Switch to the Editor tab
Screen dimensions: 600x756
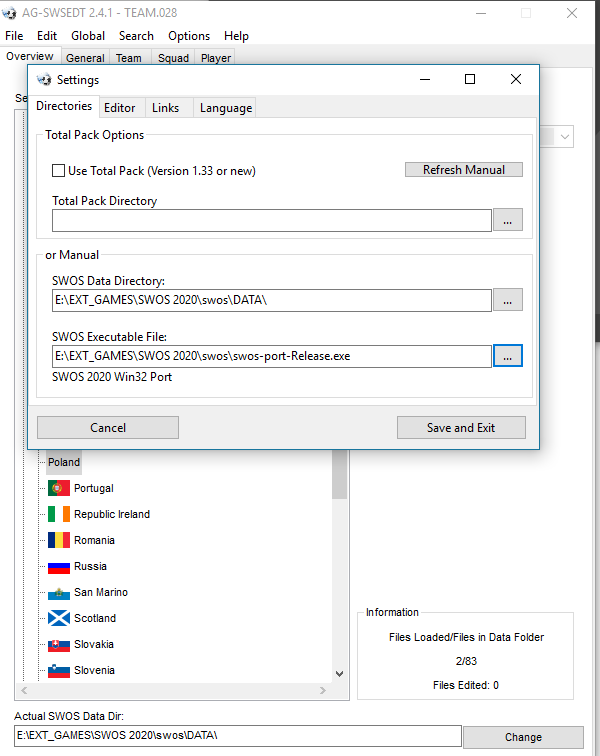120,108
